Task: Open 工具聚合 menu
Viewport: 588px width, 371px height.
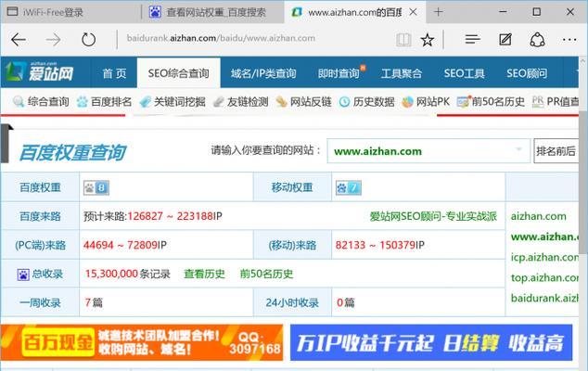Action: 402,73
